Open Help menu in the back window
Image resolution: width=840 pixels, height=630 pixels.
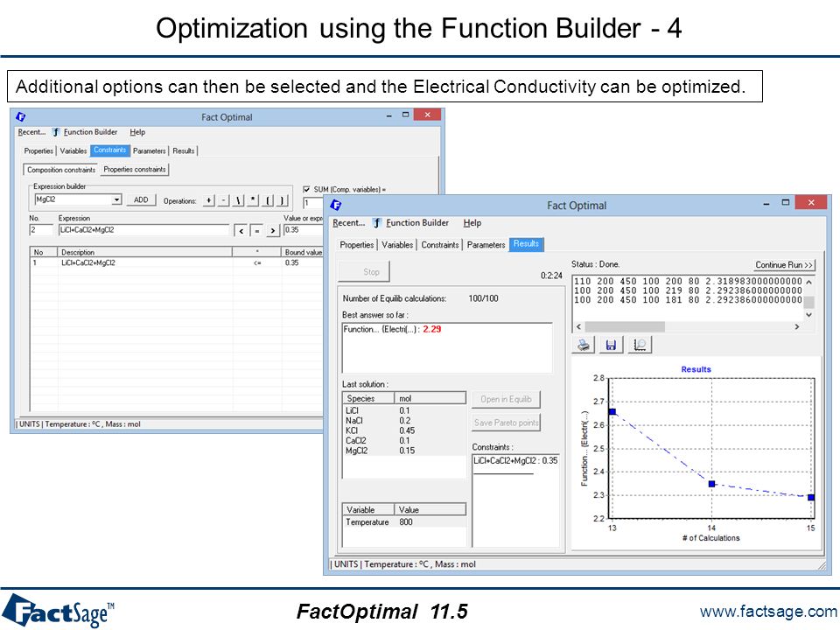tap(137, 132)
